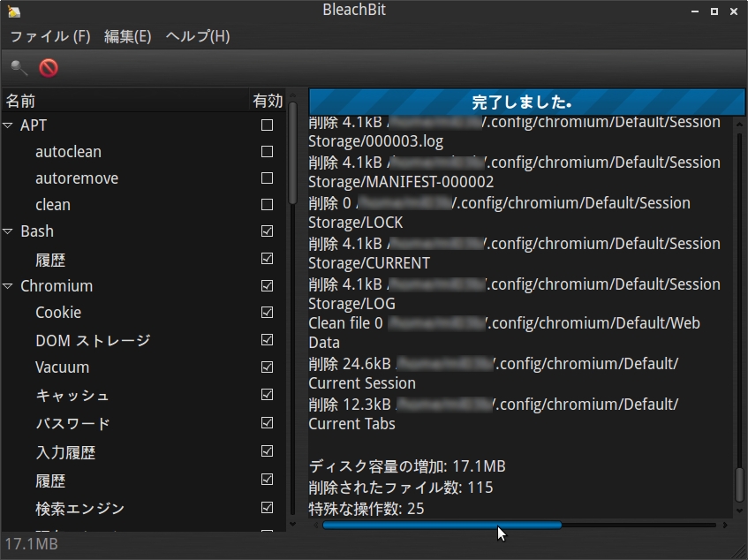Click the log scrollbar right arrow
The width and height of the screenshot is (748, 560).
(725, 526)
